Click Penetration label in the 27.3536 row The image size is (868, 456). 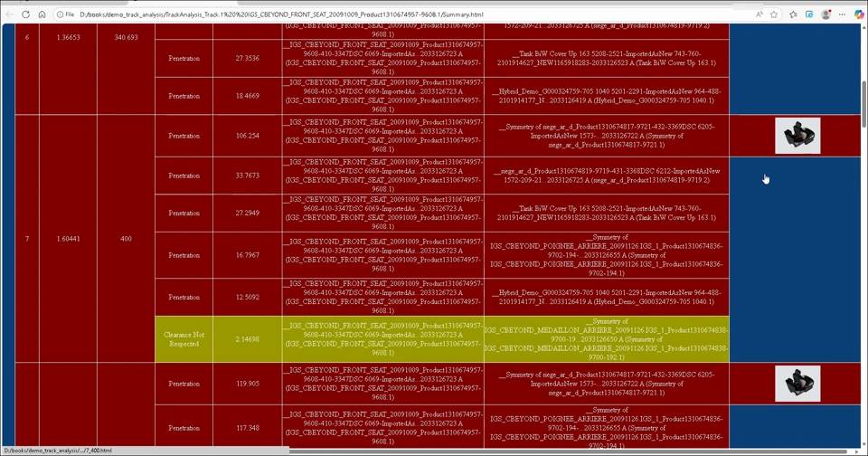pos(184,58)
